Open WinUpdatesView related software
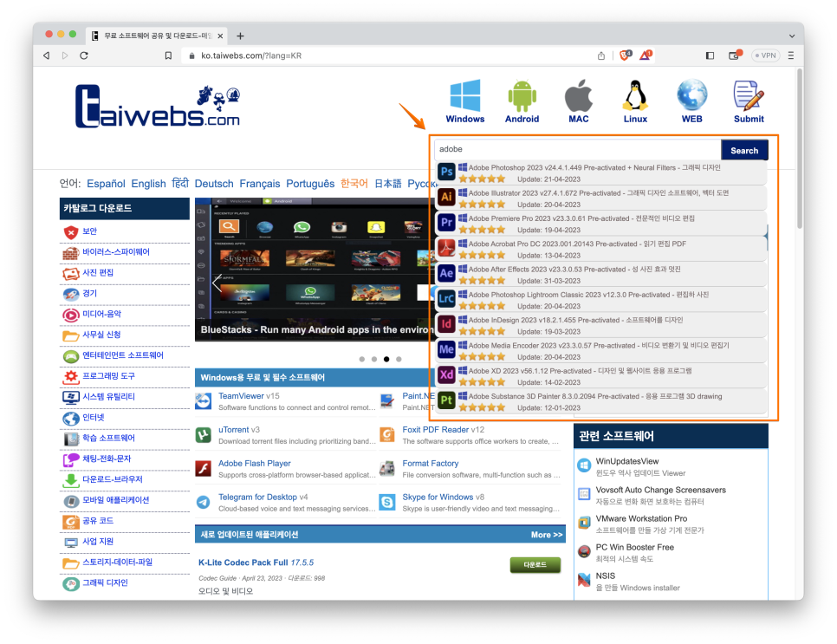 tap(626, 461)
